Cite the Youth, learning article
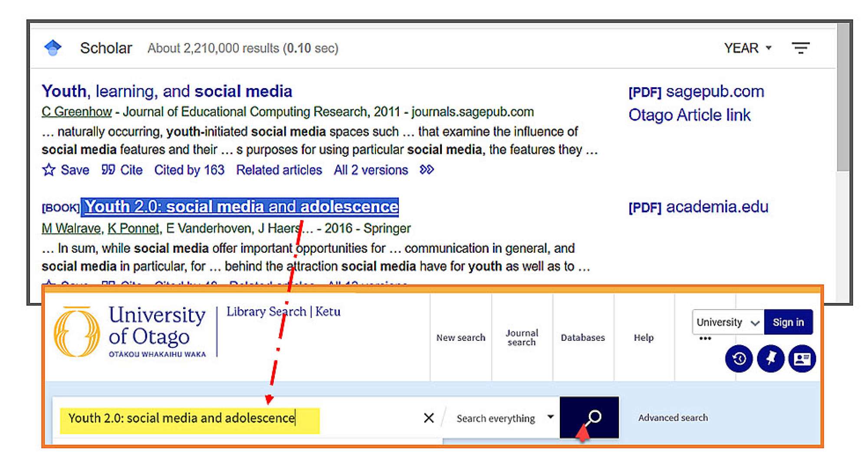Viewport: 868px width, 465px height. 122,170
